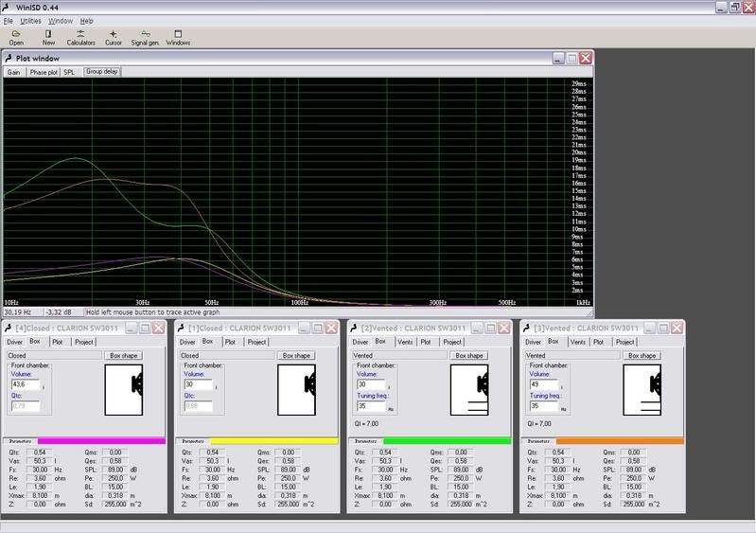Click Qtc field in [4]Closed window

26,406
